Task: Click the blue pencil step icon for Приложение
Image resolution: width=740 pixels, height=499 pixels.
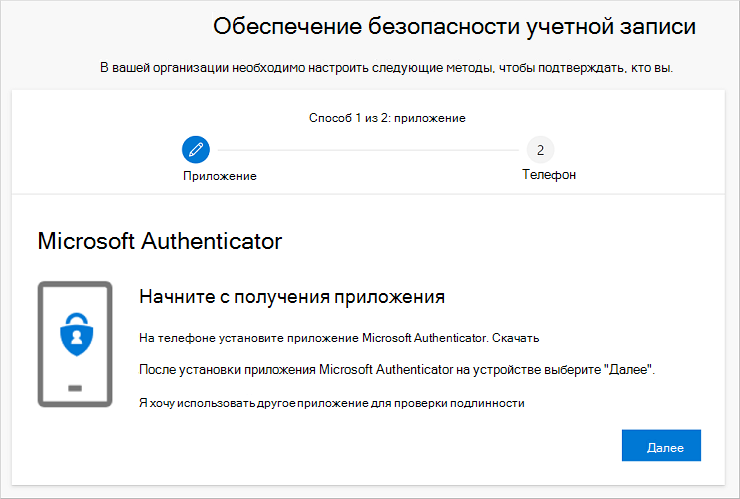Action: pos(196,150)
